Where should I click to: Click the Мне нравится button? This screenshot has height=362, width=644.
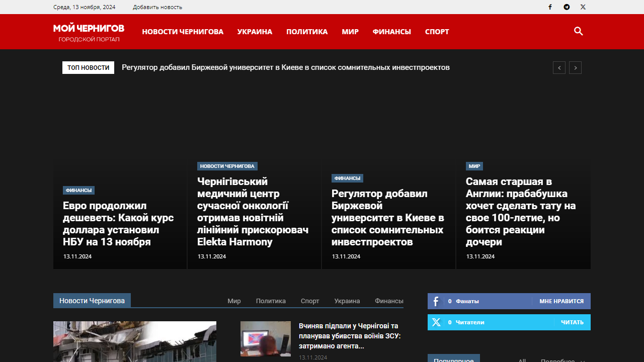(561, 301)
